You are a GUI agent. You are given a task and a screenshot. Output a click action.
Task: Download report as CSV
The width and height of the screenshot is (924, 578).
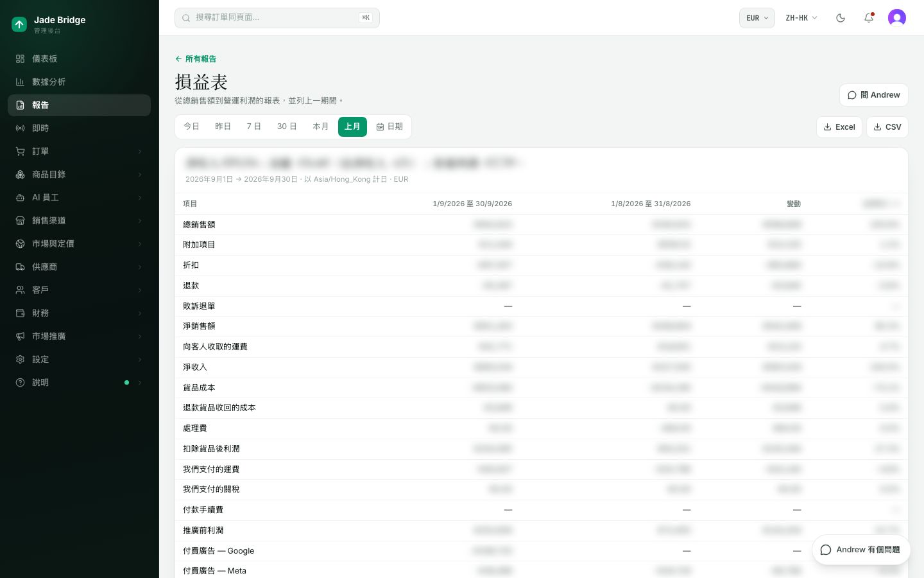tap(887, 127)
